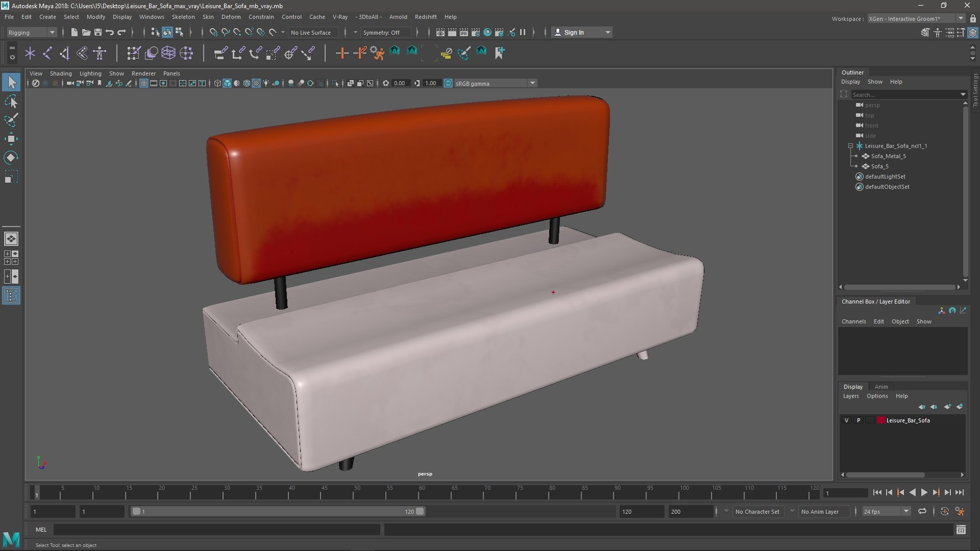Toggle visibility V of Leisure_Bar_Sofa layer
This screenshot has height=551, width=980.
(846, 420)
